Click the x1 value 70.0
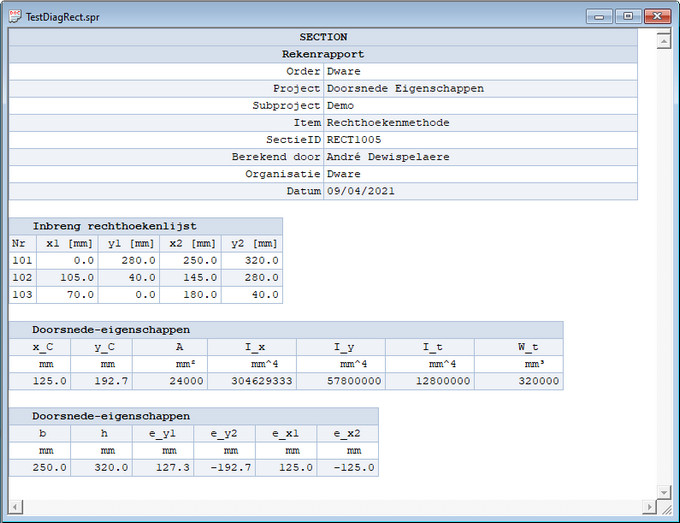This screenshot has width=680, height=523. (x=80, y=295)
